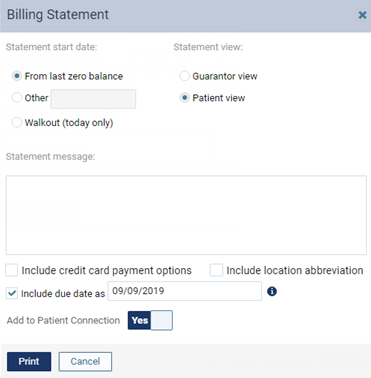Click the Other date input box
The image size is (371, 378).
click(x=93, y=99)
